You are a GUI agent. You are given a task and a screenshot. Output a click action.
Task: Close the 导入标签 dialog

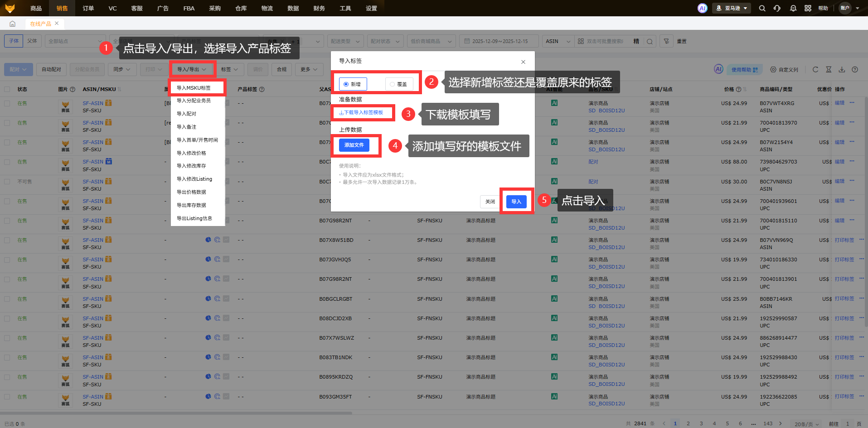point(523,62)
